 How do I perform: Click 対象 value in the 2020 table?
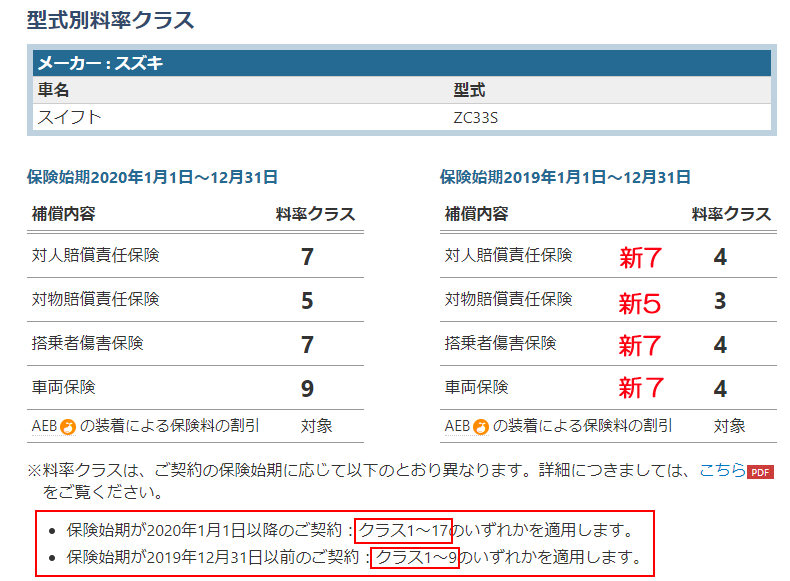tap(316, 426)
